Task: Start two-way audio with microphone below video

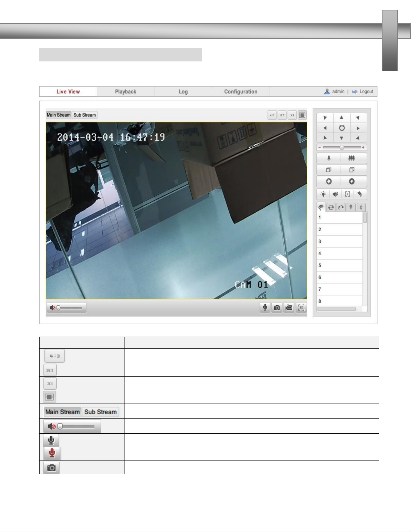Action: pos(265,308)
